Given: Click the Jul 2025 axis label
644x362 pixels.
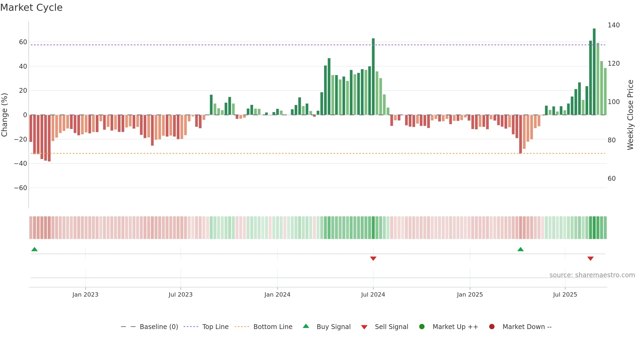Looking at the screenshot, I should (565, 294).
